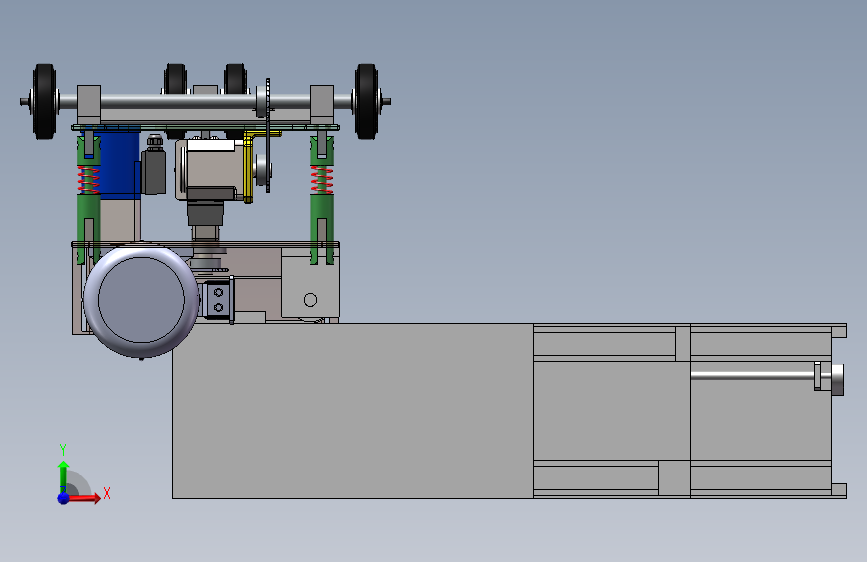
Task: Select the far-right black wheel
Action: 366,101
